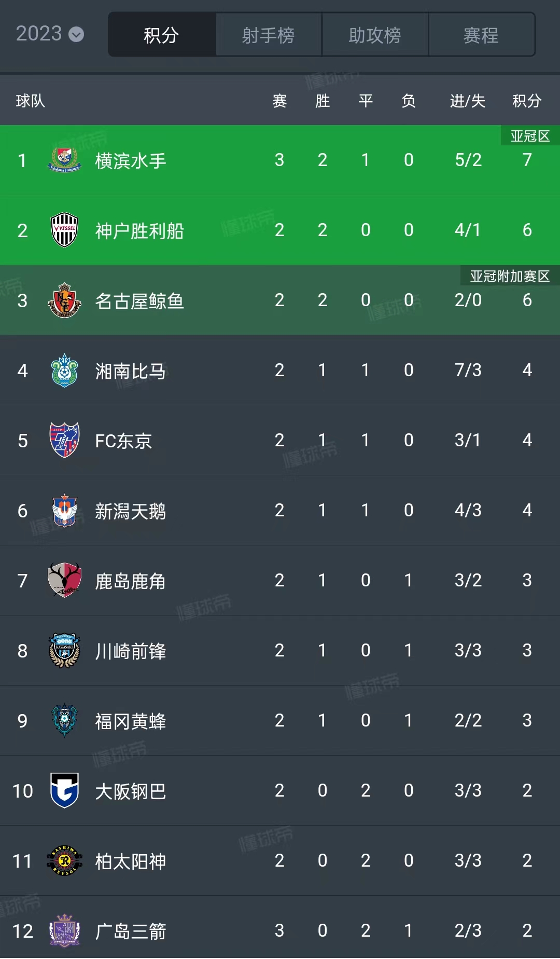This screenshot has width=560, height=959.
Task: Tap the 横滨水手 team crest
Action: tap(64, 160)
